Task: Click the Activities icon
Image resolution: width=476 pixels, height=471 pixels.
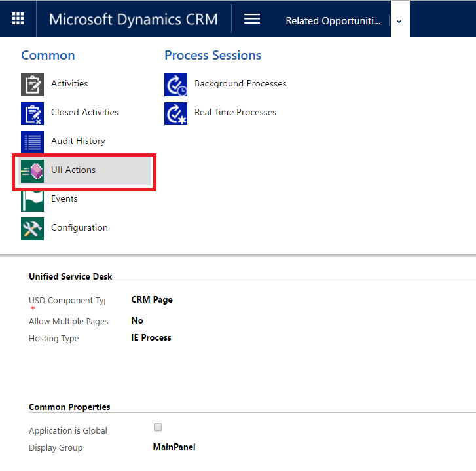Action: pos(32,85)
